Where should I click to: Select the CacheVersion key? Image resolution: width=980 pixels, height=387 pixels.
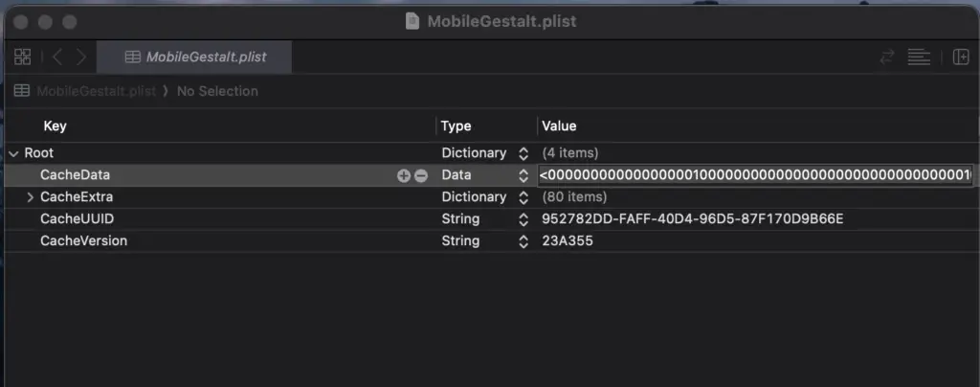(84, 240)
